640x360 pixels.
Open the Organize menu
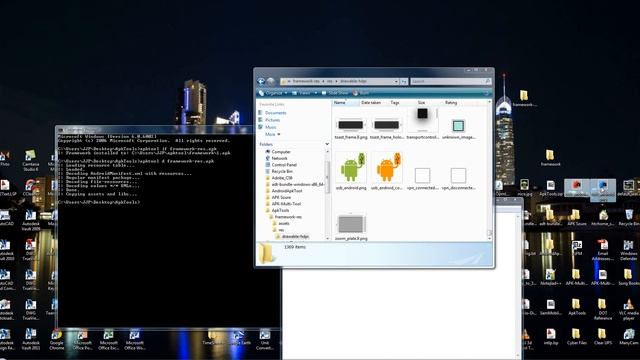point(273,93)
